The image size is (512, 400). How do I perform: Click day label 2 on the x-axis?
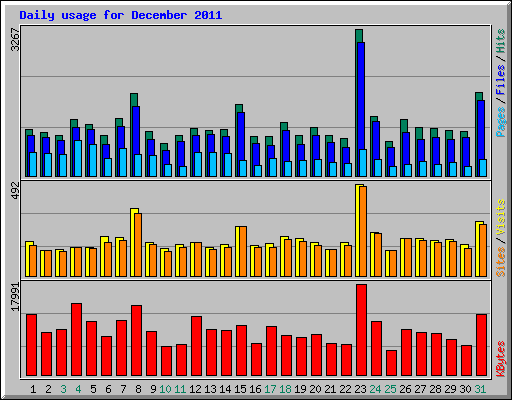click(x=48, y=389)
